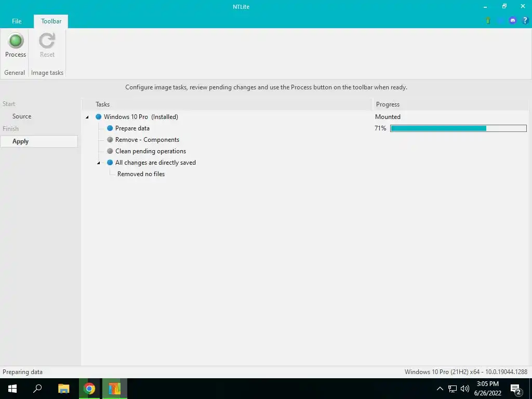Click the Tasks column header
532x399 pixels.
click(227, 104)
